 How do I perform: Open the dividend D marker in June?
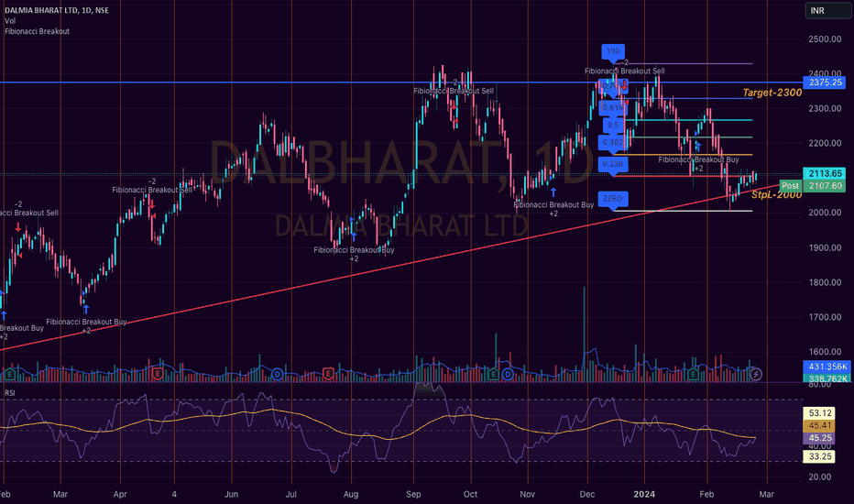pyautogui.click(x=278, y=374)
